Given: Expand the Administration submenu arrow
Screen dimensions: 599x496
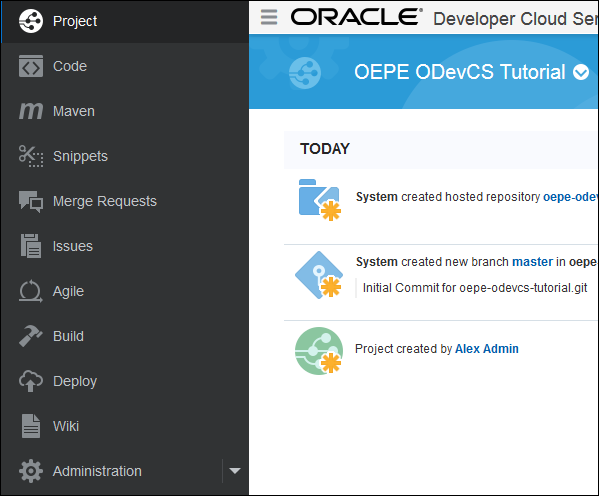Looking at the screenshot, I should [x=235, y=471].
